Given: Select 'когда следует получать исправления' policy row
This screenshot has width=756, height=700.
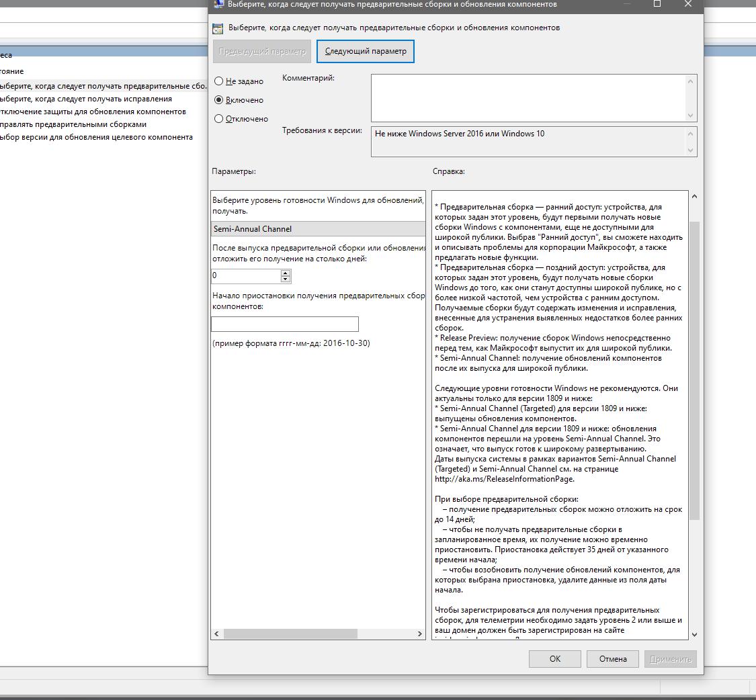Looking at the screenshot, I should click(86, 99).
